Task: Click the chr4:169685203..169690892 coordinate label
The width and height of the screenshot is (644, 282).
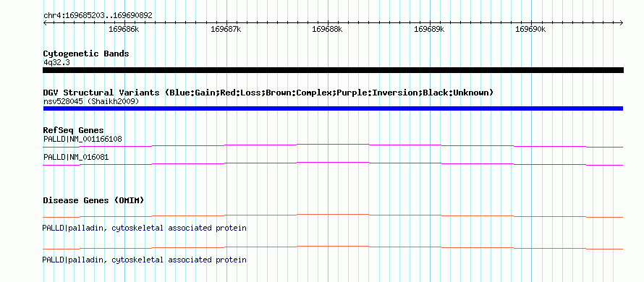Action: (98, 16)
